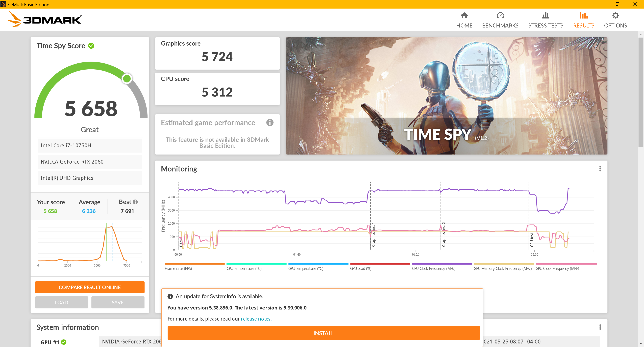Image resolution: width=644 pixels, height=347 pixels.
Task: Click the info icon in update notice
Action: click(170, 296)
